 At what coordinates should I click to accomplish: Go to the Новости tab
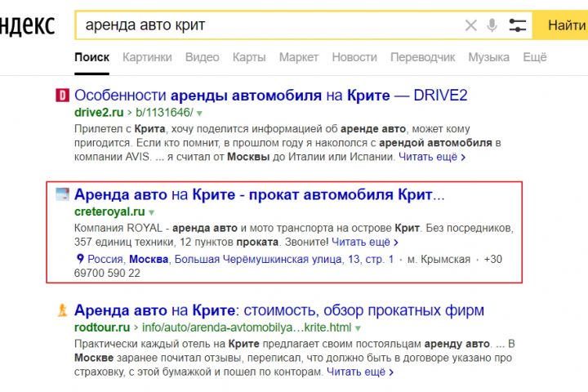(354, 57)
